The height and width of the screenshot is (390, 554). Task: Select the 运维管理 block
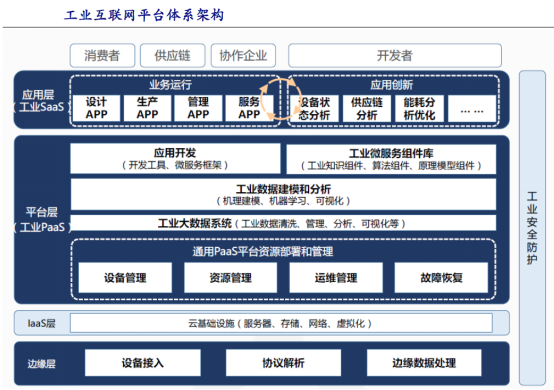coord(336,278)
